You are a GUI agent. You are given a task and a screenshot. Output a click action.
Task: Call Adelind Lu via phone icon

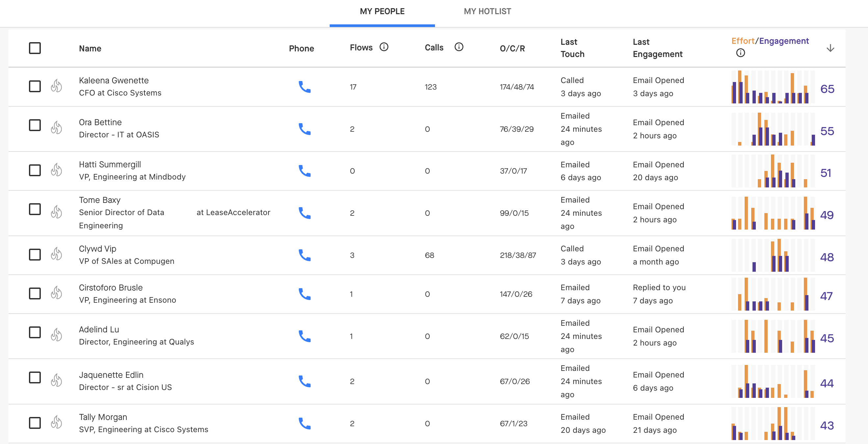click(x=305, y=336)
